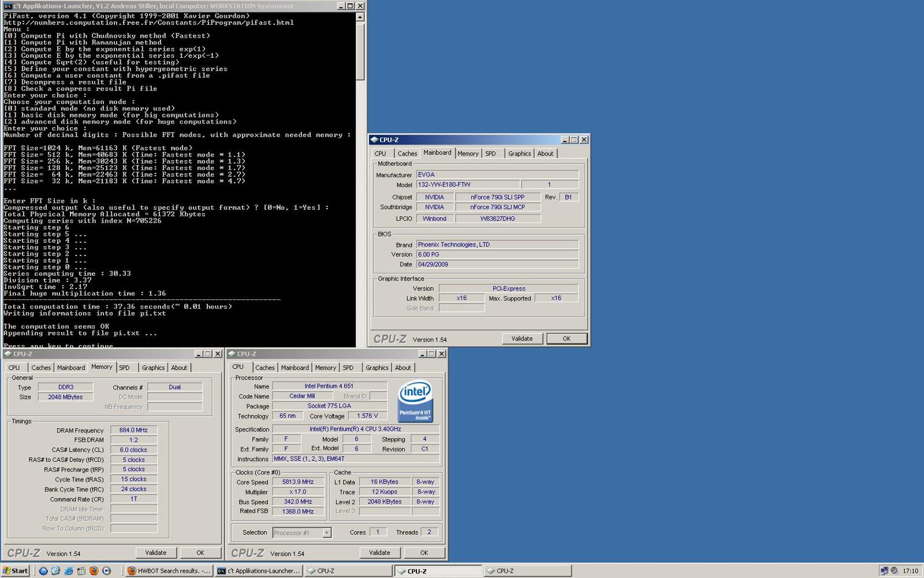Switch to the Mainboard tab in the Memory CPU-Z window
Screen dimensions: 924x578
[71, 368]
